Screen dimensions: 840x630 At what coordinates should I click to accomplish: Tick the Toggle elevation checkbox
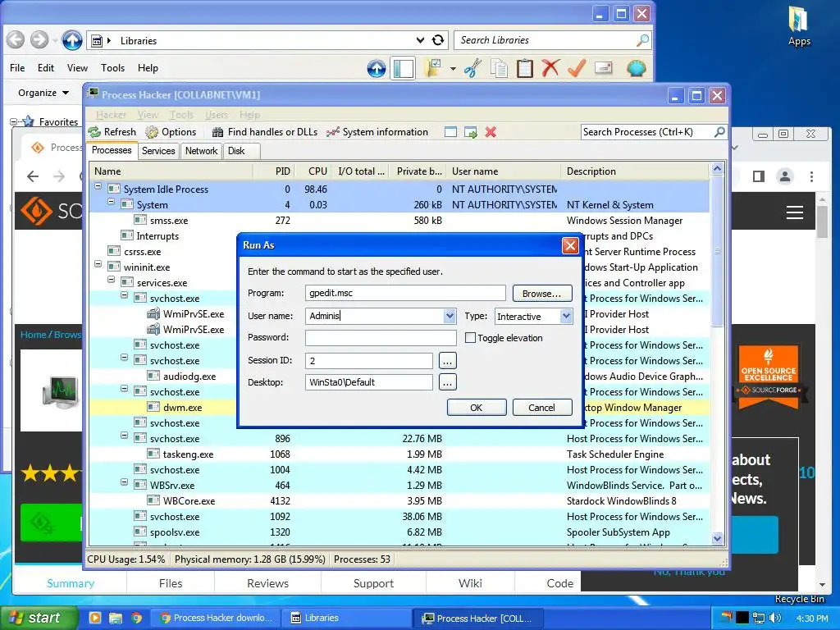(470, 338)
